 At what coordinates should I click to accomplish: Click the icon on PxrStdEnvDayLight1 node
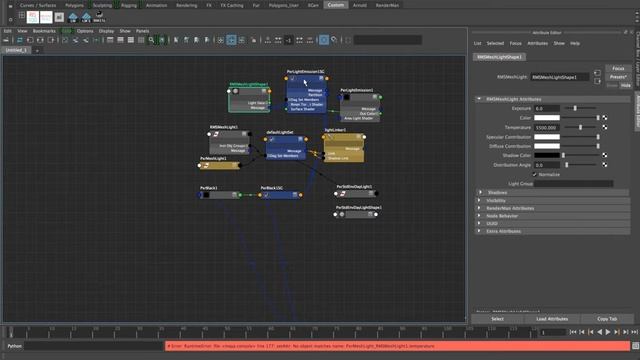pyautogui.click(x=343, y=193)
